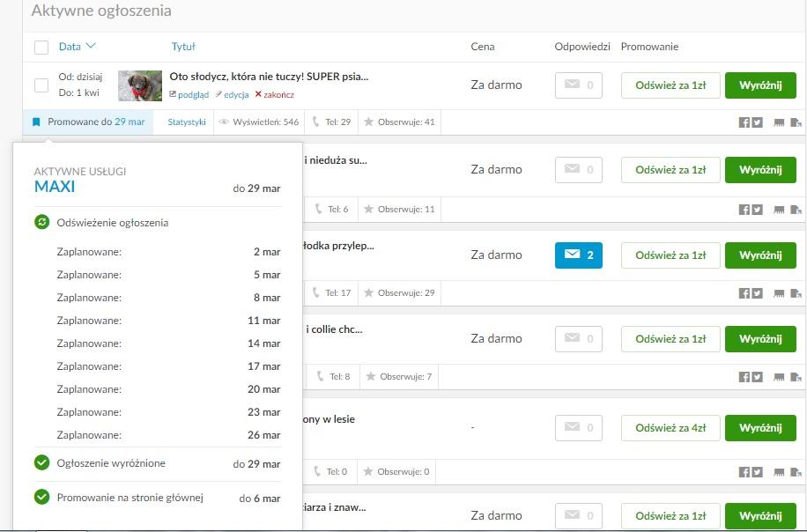Click the blue bookmark icon beside Promowane
The height and width of the screenshot is (532, 807).
click(36, 122)
